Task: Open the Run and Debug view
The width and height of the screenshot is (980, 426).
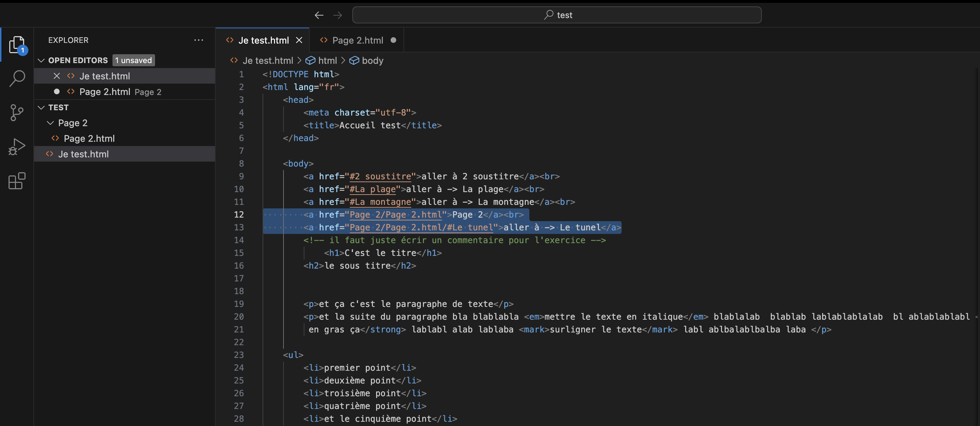Action: tap(17, 147)
